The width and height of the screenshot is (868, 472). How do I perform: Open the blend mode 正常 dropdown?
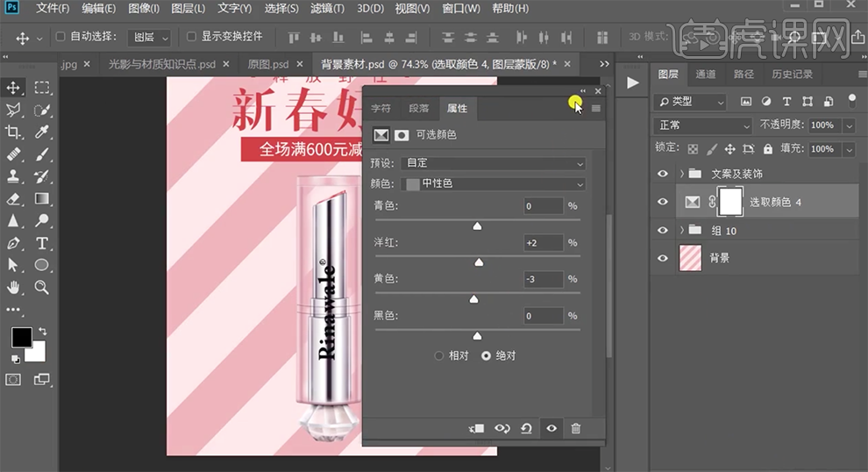tap(702, 125)
